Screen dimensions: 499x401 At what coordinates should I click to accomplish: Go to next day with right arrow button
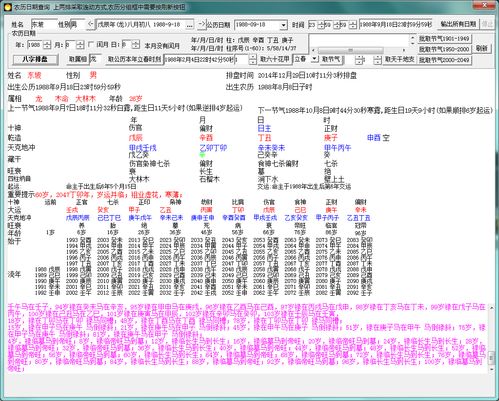pyautogui.click(x=202, y=24)
